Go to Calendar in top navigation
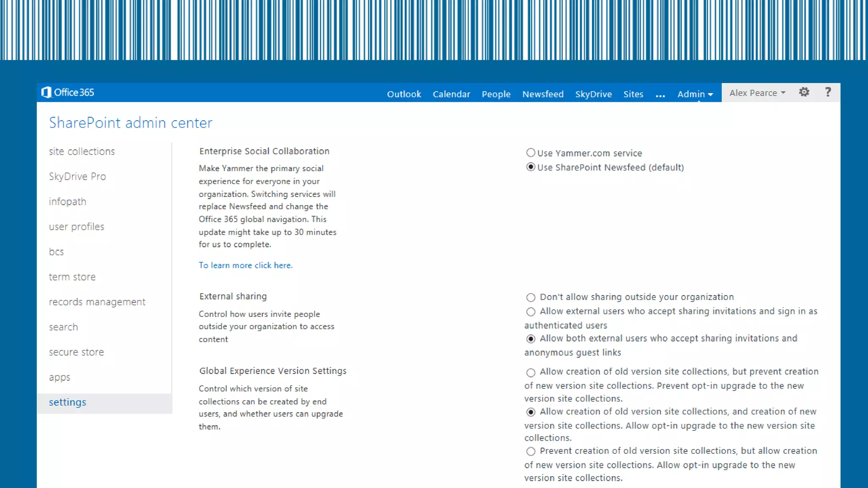 [451, 94]
